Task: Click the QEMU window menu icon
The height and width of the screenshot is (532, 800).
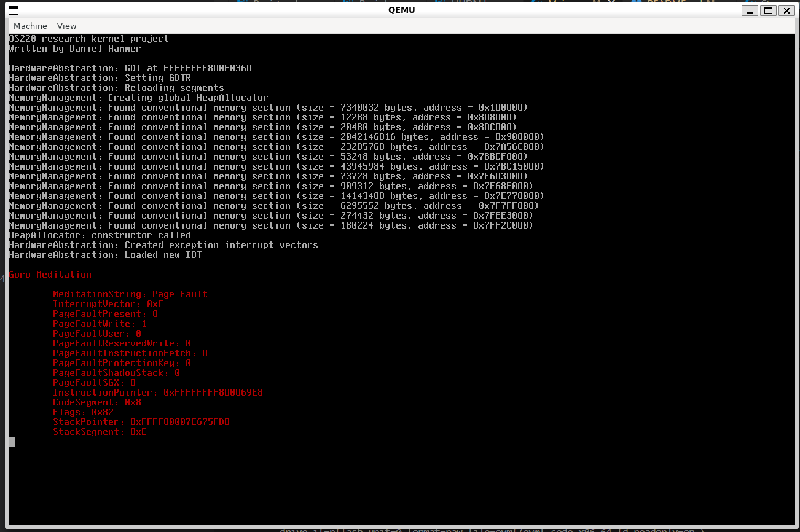Action: pyautogui.click(x=13, y=10)
